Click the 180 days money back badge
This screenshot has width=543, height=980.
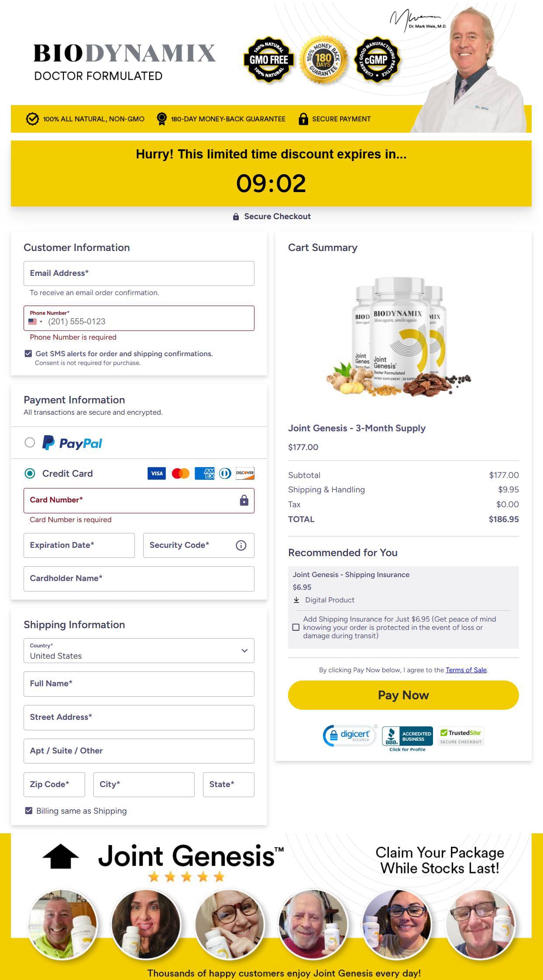[x=323, y=59]
